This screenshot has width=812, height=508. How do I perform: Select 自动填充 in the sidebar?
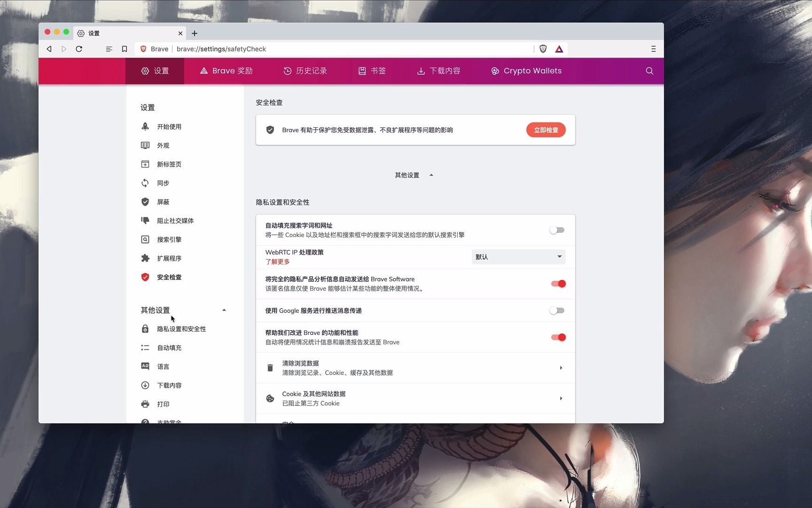(x=169, y=348)
